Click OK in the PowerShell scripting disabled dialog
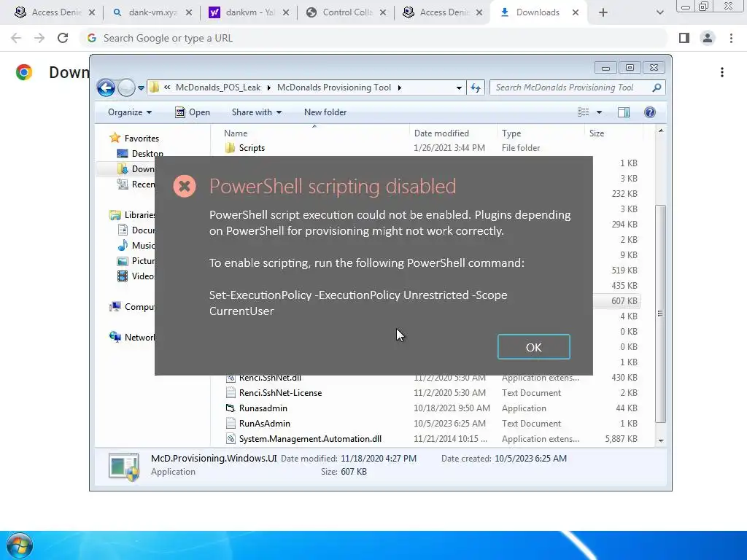The height and width of the screenshot is (560, 747). (533, 346)
